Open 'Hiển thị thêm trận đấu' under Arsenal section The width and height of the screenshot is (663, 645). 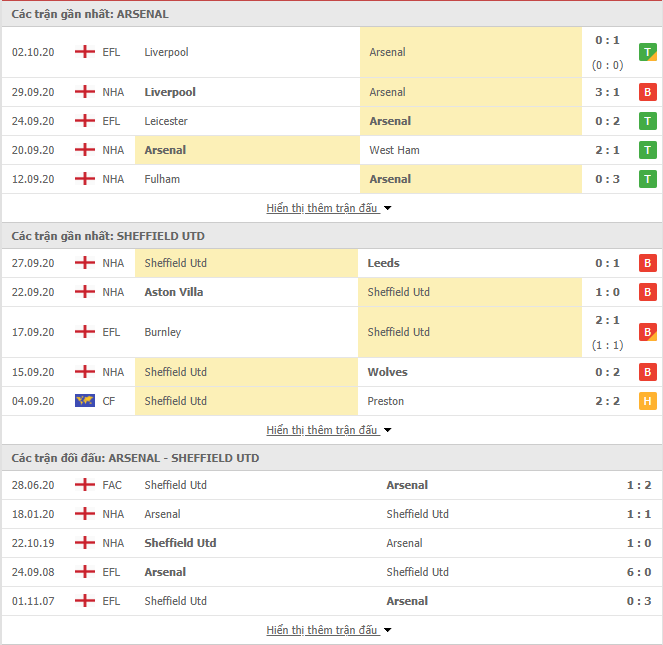[x=322, y=208]
